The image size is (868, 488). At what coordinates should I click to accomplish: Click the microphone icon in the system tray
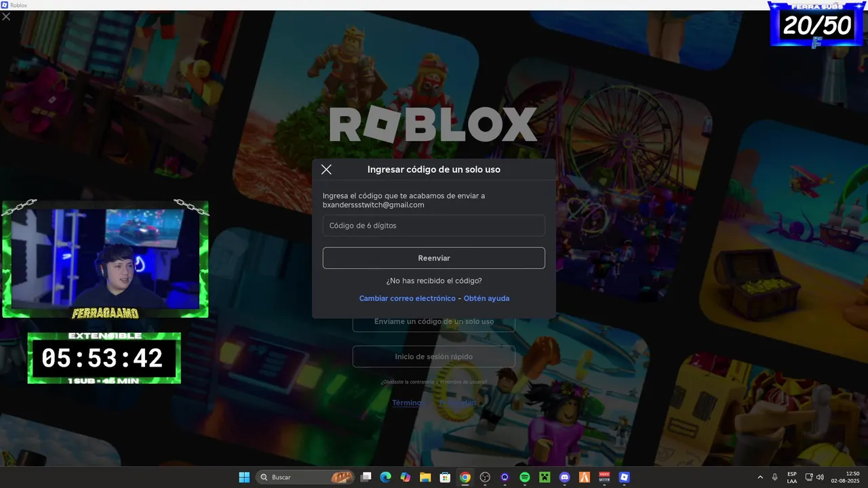coord(775,477)
